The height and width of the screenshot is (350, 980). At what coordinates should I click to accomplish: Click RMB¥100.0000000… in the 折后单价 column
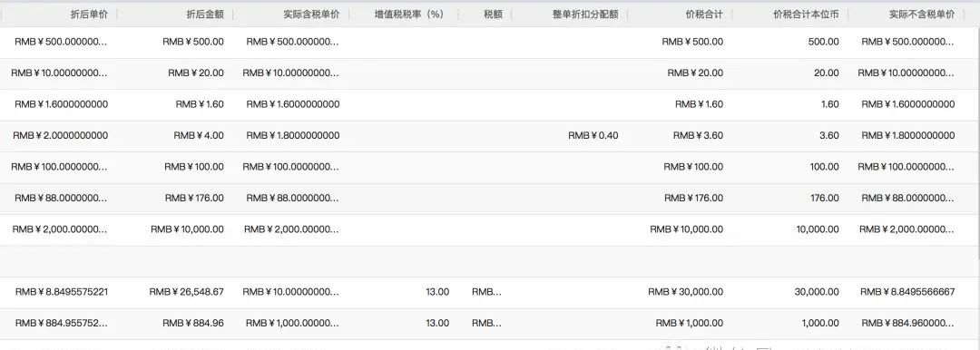click(x=59, y=167)
